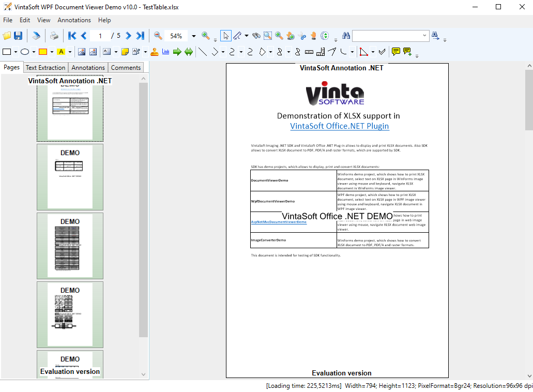Click the scanner icon in the toolbar
Viewport: 533px width, 392px height.
click(x=36, y=36)
